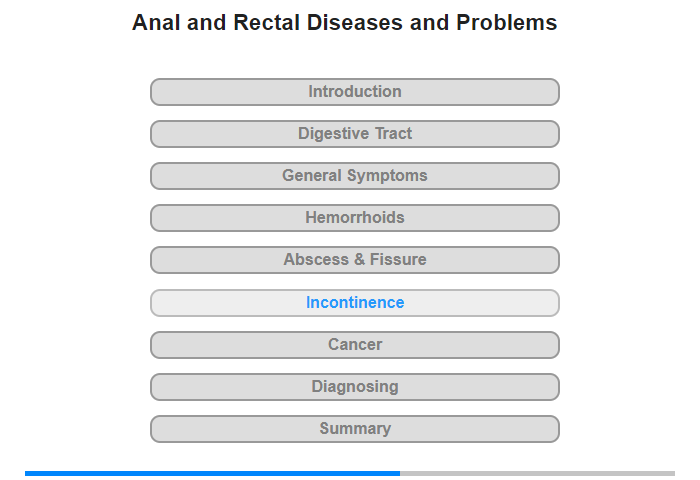This screenshot has height=480, width=700.
Task: Go to the Digestive Tract section
Action: point(354,134)
